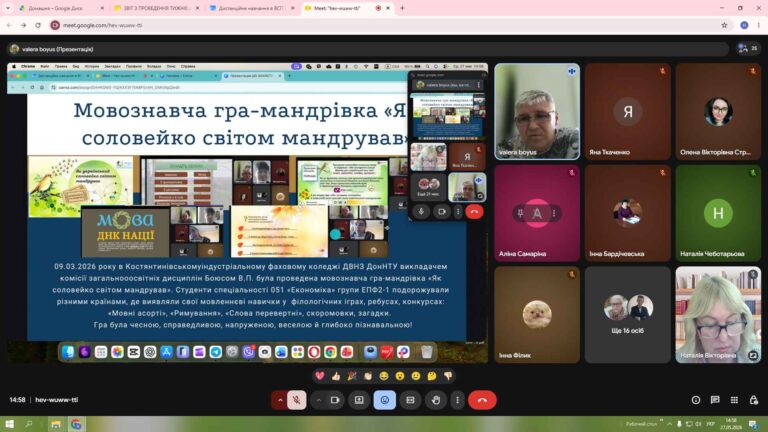Send sad face reaction

(x=416, y=376)
